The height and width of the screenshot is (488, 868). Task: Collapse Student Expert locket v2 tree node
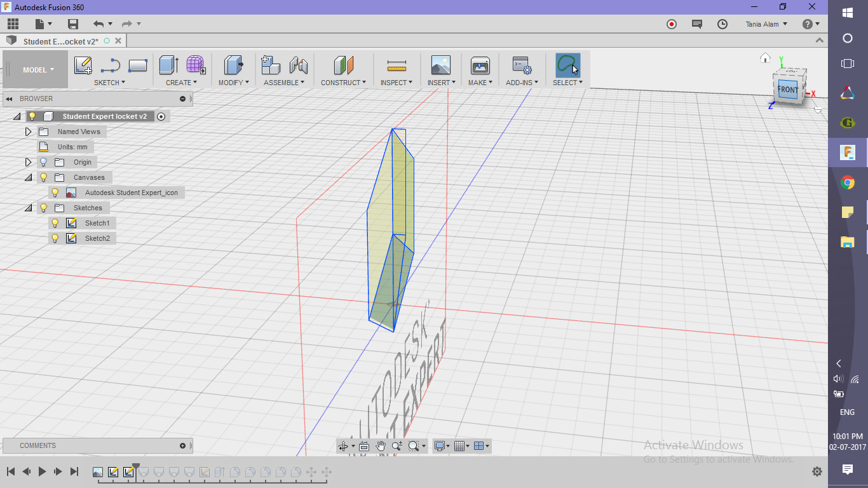[x=17, y=116]
